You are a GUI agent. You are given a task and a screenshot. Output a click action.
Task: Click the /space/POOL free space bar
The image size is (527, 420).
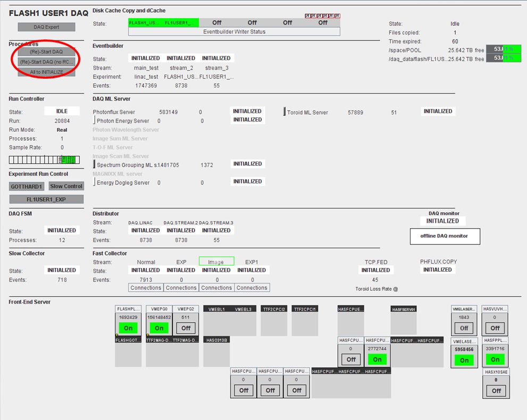pyautogui.click(x=503, y=49)
